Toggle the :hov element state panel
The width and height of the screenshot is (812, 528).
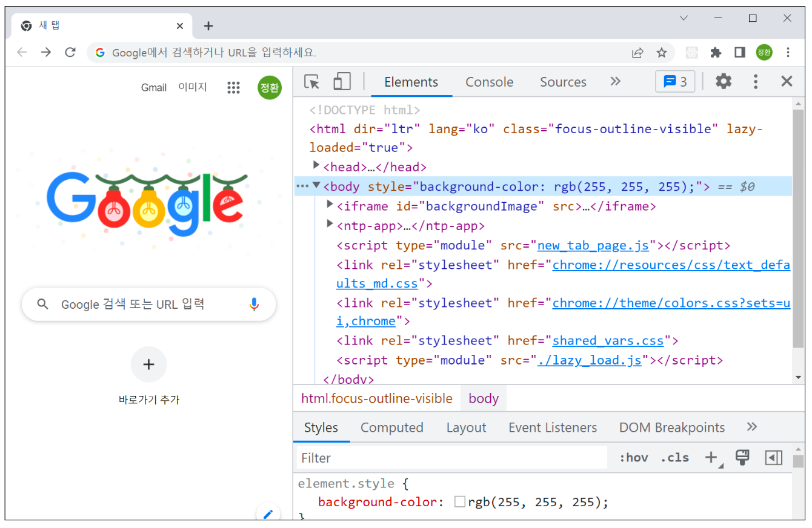(633, 458)
